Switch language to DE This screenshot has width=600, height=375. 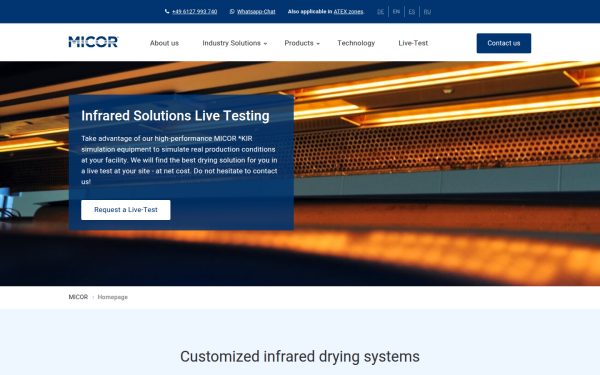(380, 11)
